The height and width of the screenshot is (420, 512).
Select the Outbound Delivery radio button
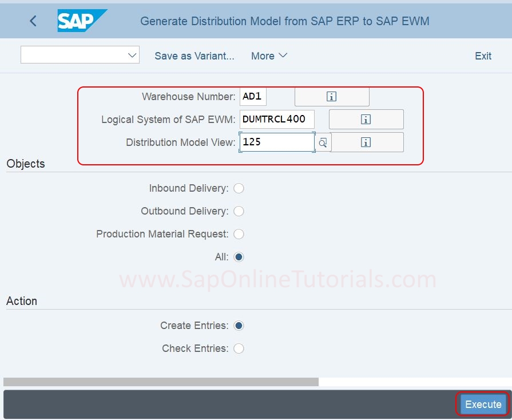coord(239,211)
